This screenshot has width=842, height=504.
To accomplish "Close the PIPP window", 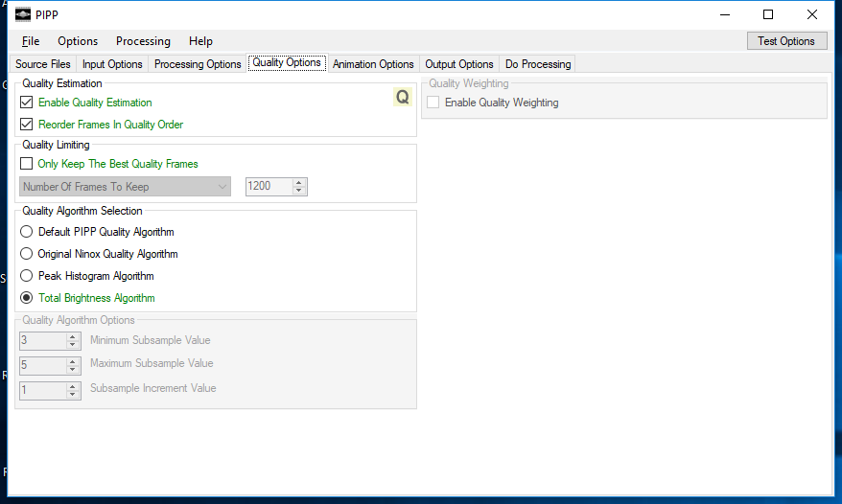I will coord(812,14).
